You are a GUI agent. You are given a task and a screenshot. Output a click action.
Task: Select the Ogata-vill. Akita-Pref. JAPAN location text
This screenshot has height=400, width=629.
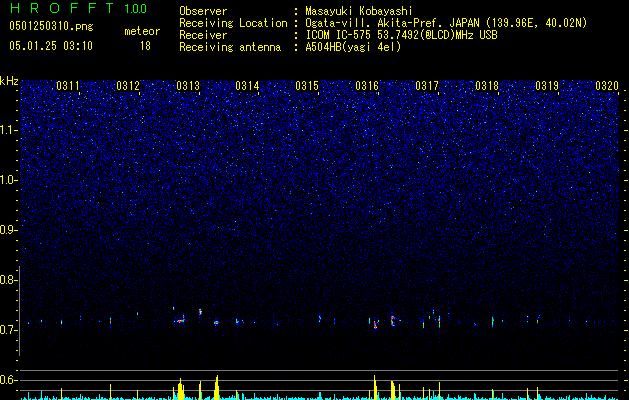pos(446,23)
